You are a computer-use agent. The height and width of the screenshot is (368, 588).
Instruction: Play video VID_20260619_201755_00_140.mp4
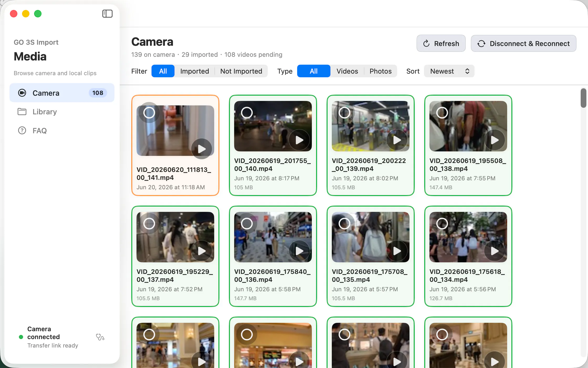pyautogui.click(x=299, y=140)
